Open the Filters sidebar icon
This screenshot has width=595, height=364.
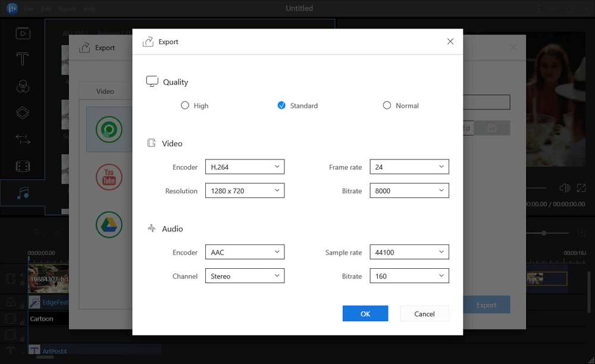pyautogui.click(x=23, y=86)
